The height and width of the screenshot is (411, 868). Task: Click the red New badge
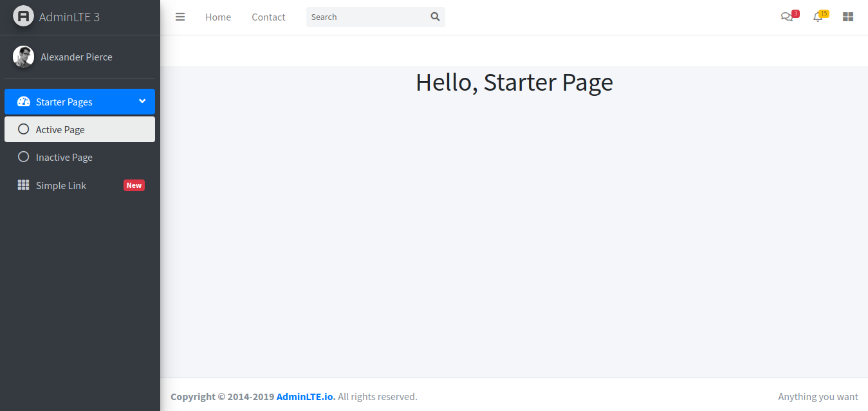pyautogui.click(x=134, y=185)
